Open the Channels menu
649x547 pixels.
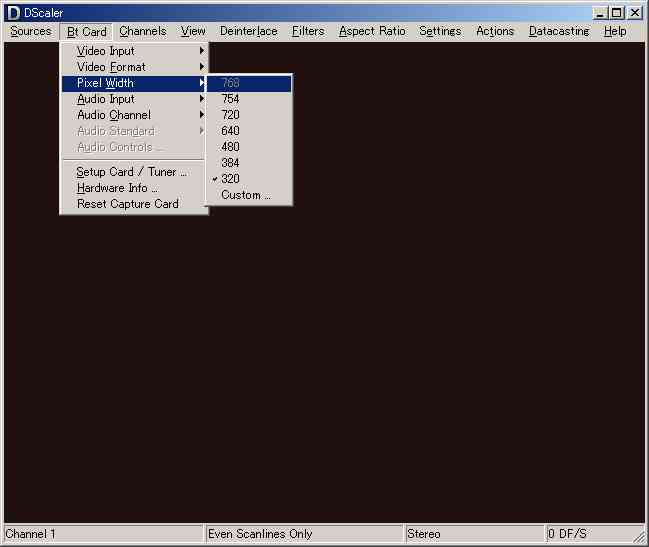click(x=142, y=31)
